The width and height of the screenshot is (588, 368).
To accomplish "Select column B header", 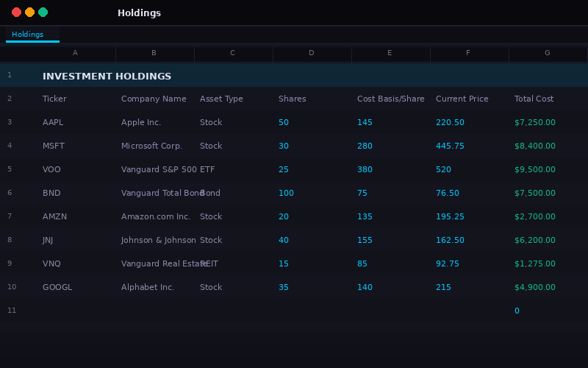I will (154, 53).
